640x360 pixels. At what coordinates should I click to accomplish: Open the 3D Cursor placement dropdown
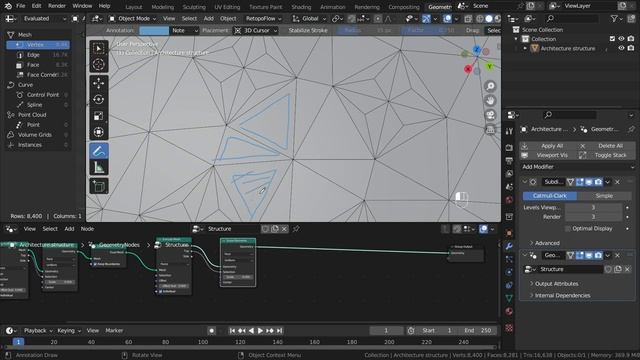[x=256, y=31]
